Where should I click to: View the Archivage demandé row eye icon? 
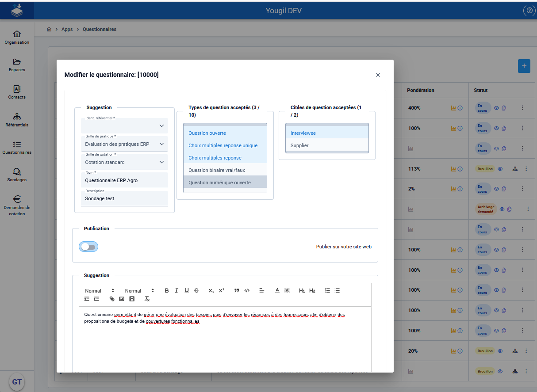502,209
